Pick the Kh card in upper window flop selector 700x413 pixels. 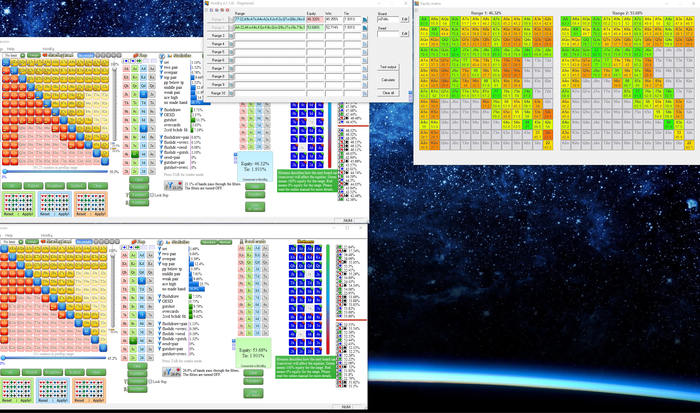[x=126, y=77]
